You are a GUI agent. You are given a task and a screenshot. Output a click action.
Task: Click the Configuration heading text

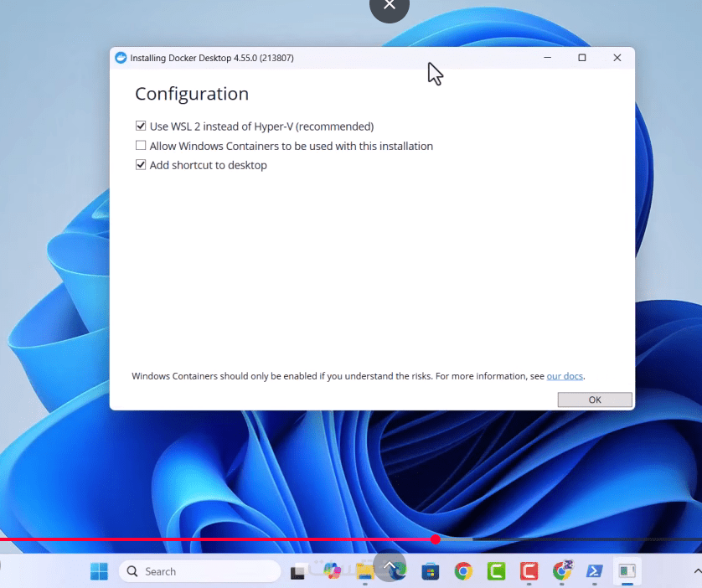192,94
